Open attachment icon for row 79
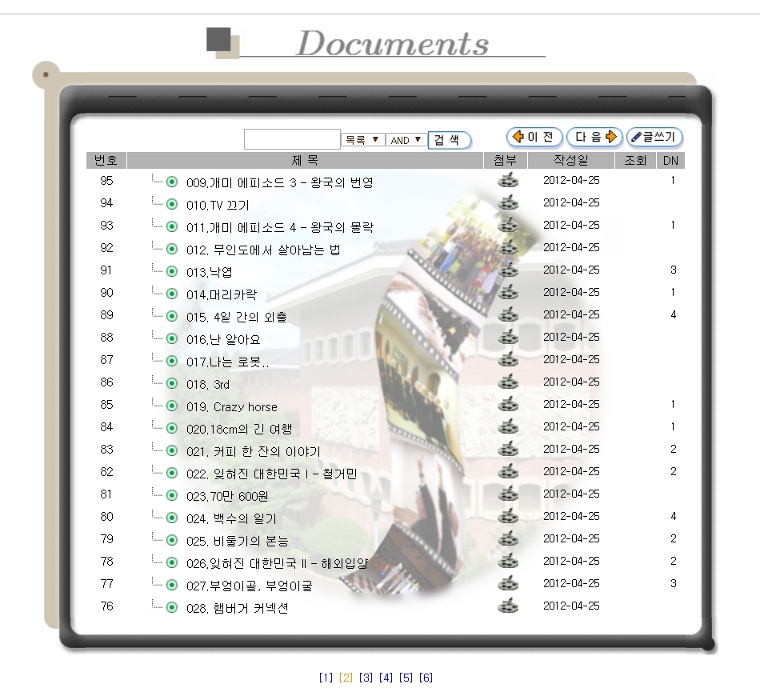Image resolution: width=760 pixels, height=700 pixels. 508,538
